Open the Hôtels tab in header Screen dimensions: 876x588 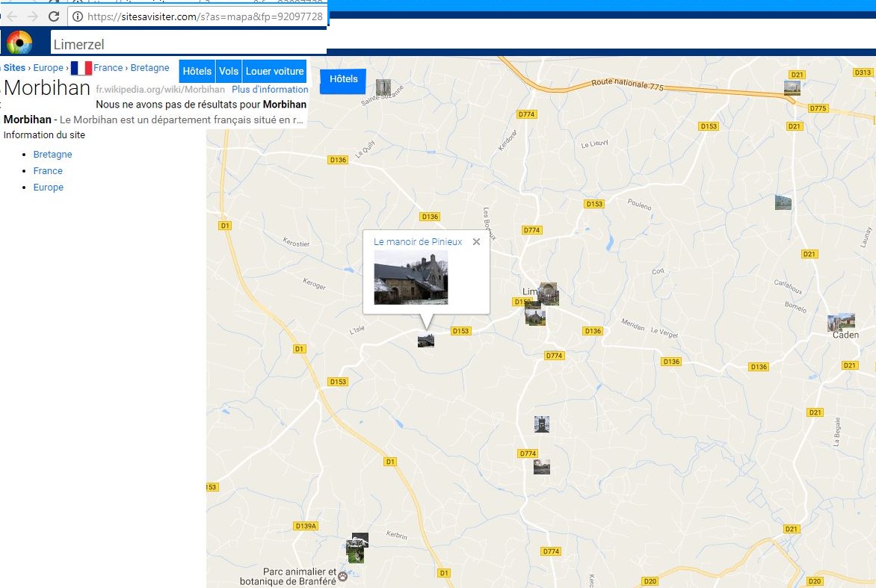click(x=197, y=72)
